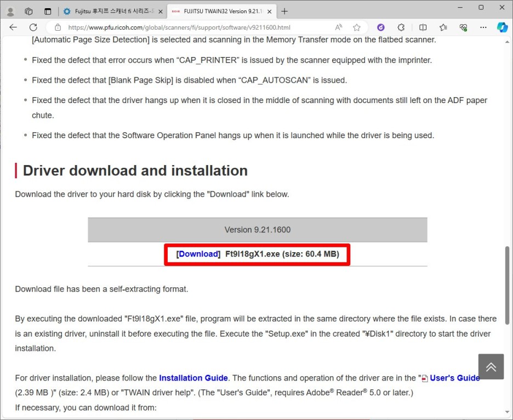Open the User's Guide PDF link
Screen dimensions: 513x420
tap(455, 378)
